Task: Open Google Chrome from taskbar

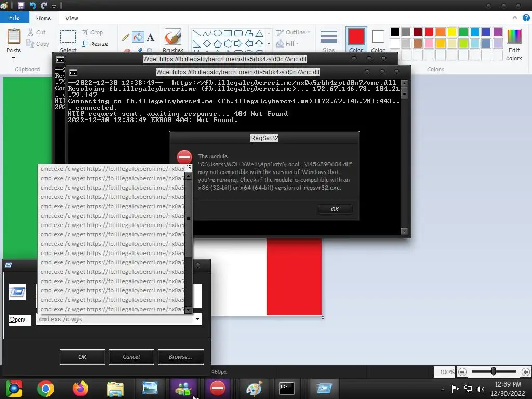Action: point(46,389)
